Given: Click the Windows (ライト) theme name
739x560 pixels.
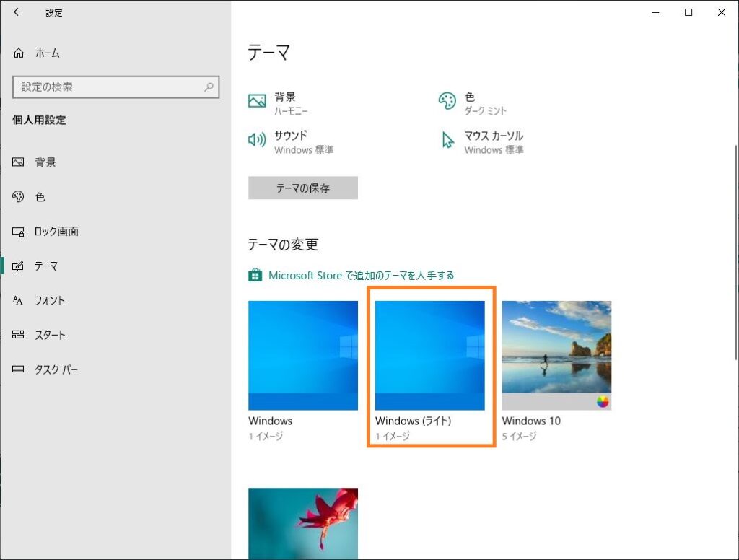Looking at the screenshot, I should (414, 421).
